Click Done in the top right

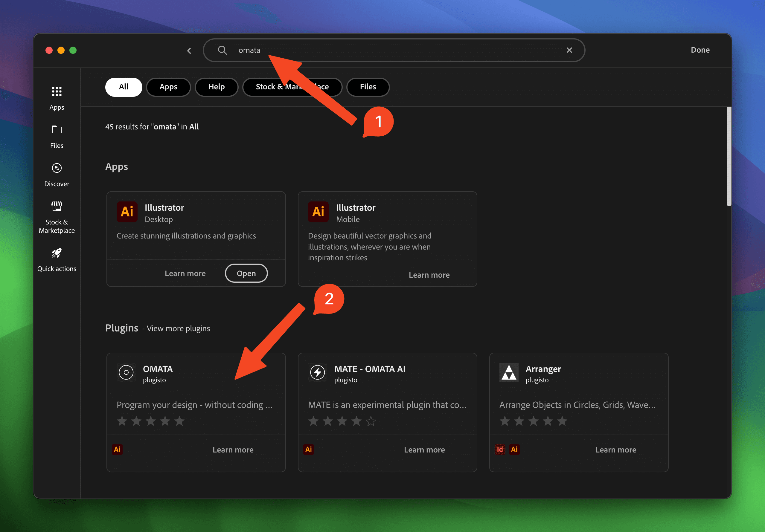[700, 50]
